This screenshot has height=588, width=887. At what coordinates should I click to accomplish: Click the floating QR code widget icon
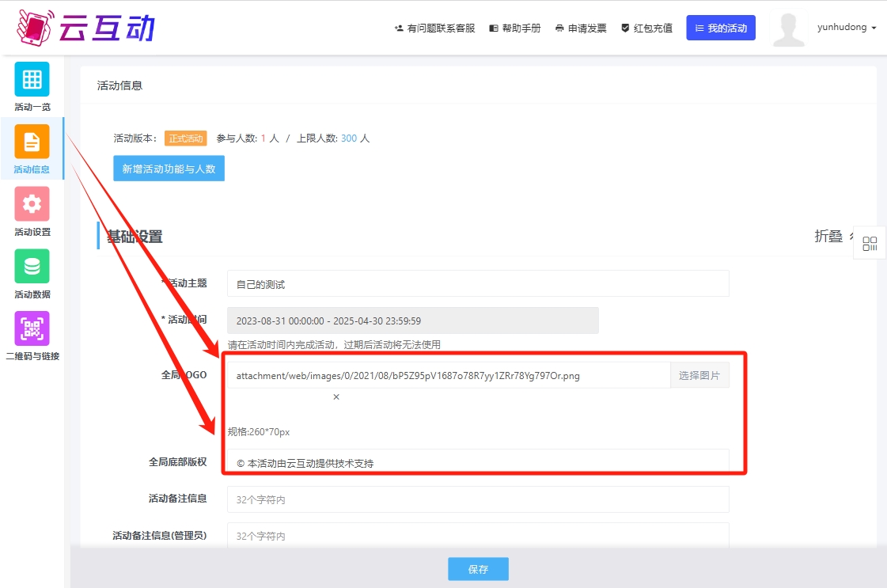click(870, 244)
